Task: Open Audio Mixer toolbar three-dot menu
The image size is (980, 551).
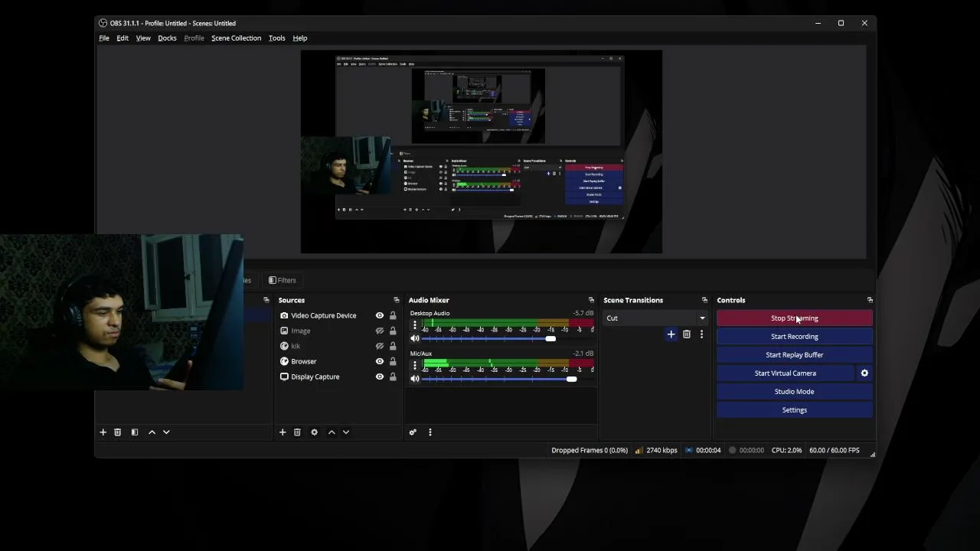Action: pyautogui.click(x=430, y=432)
